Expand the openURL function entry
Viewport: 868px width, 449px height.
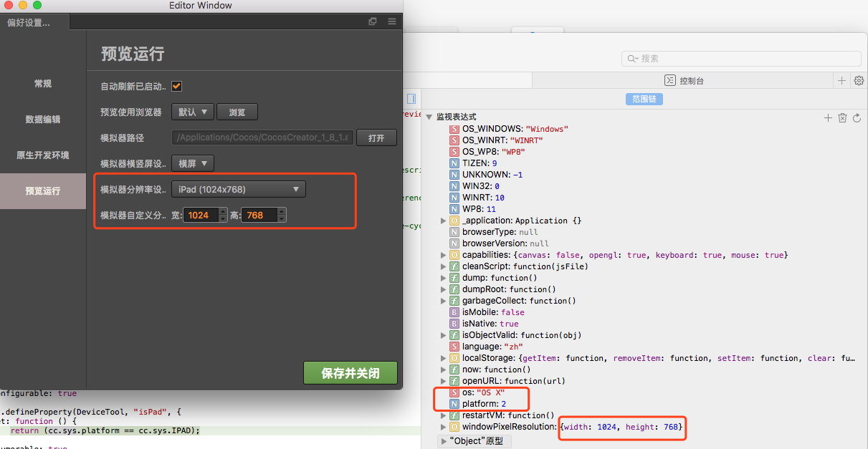444,381
